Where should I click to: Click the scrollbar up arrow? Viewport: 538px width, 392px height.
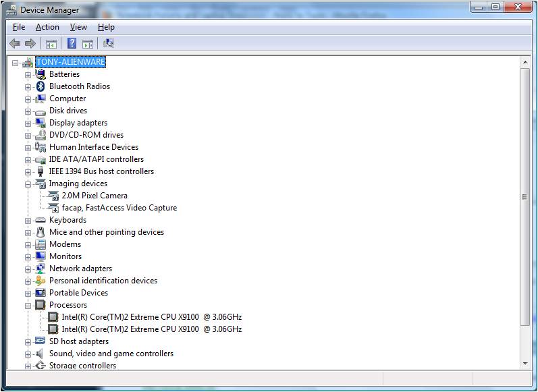click(525, 62)
